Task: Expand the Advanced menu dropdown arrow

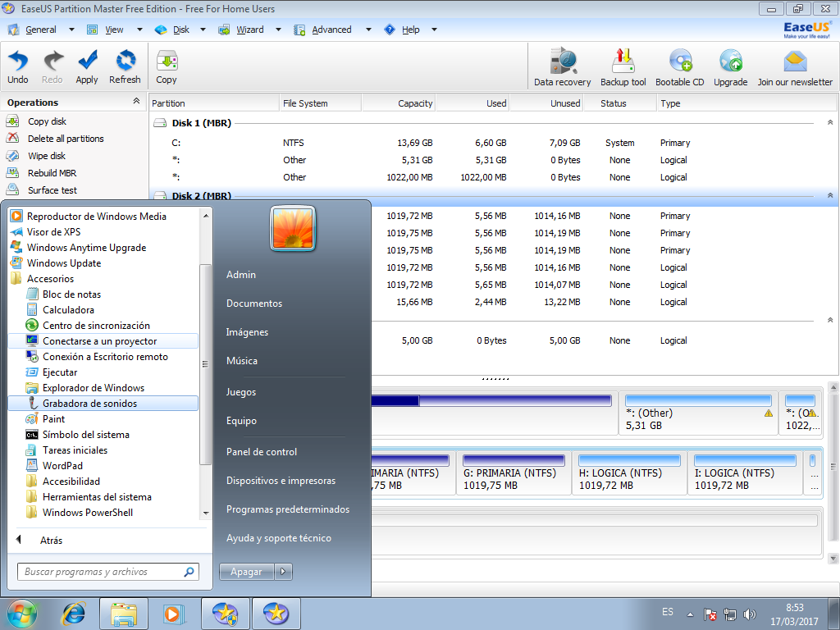Action: (368, 30)
